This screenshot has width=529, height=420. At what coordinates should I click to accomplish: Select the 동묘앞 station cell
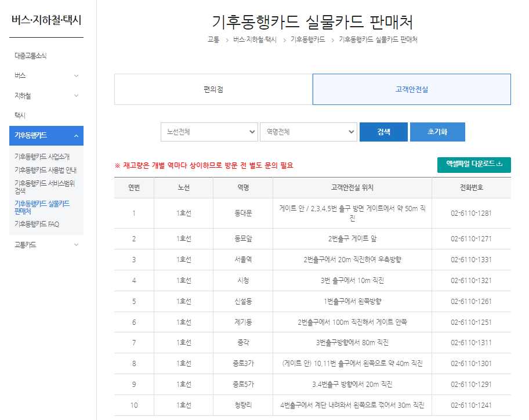coord(243,239)
